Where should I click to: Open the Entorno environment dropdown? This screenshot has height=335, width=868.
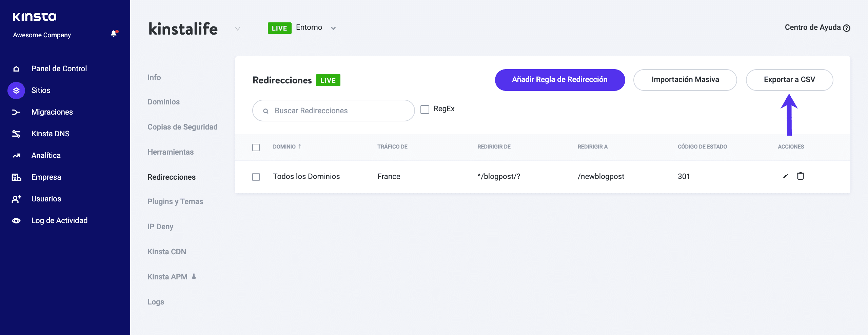click(333, 28)
